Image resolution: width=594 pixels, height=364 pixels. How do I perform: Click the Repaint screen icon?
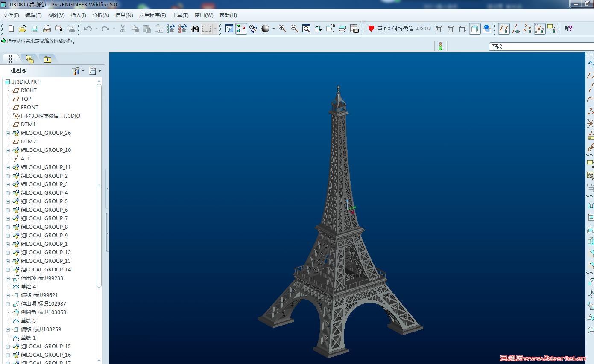(229, 29)
